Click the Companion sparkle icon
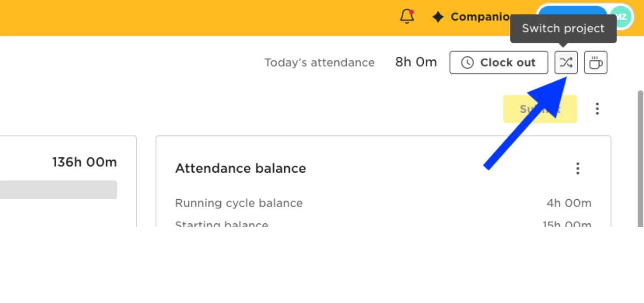The width and height of the screenshot is (644, 303). [438, 17]
